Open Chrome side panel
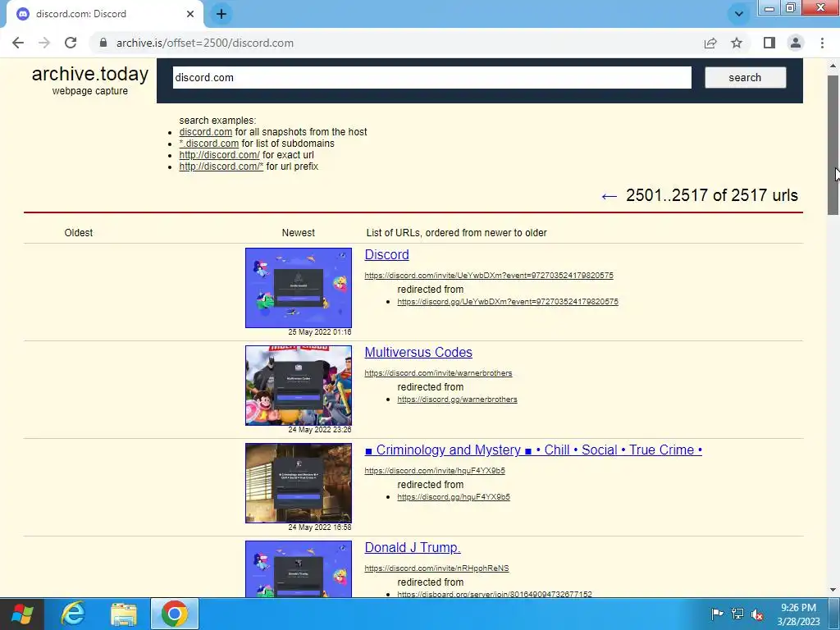 pos(769,43)
